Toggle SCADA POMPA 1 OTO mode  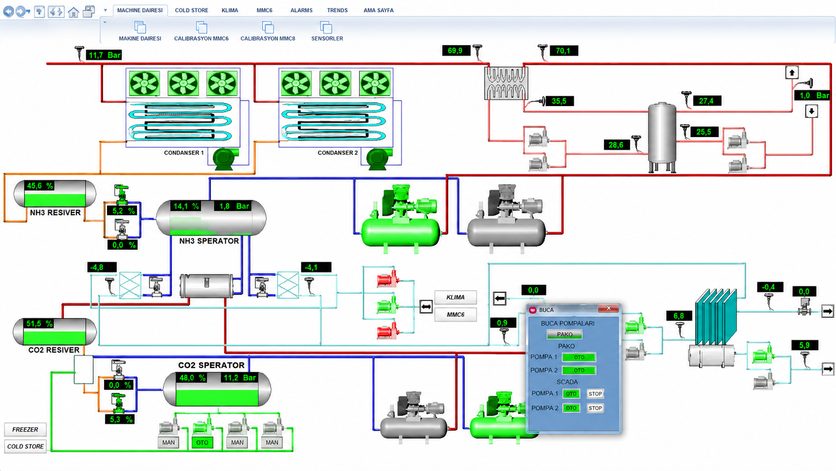(x=571, y=394)
